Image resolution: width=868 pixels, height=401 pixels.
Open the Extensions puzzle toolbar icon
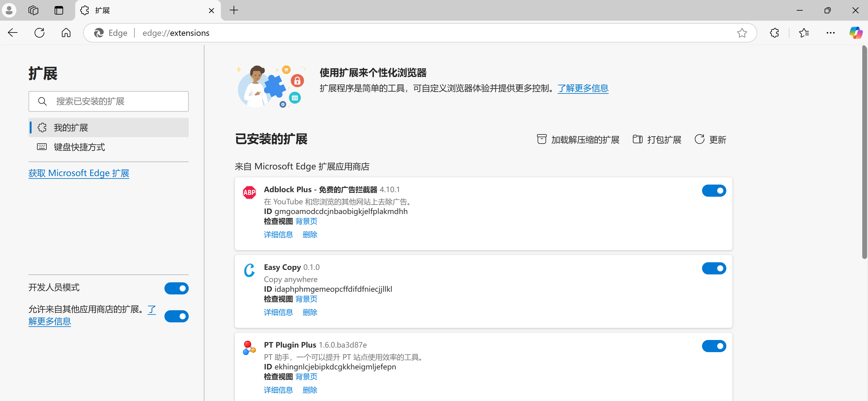point(774,33)
